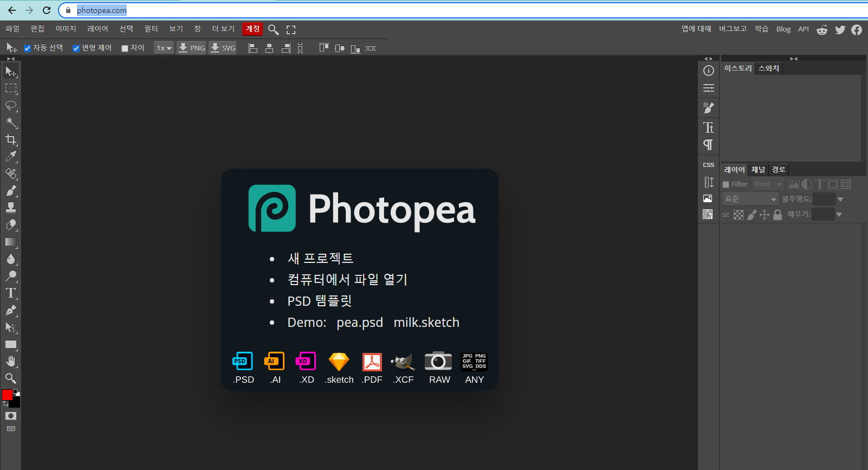Expand the 불투명도 opacity arrow
This screenshot has width=868, height=470.
(840, 199)
